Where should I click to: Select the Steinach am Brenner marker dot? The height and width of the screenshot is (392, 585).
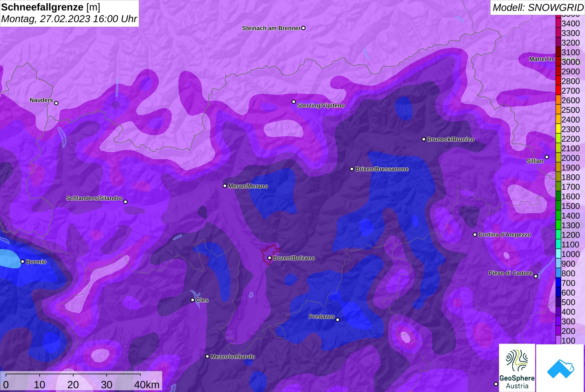303,28
